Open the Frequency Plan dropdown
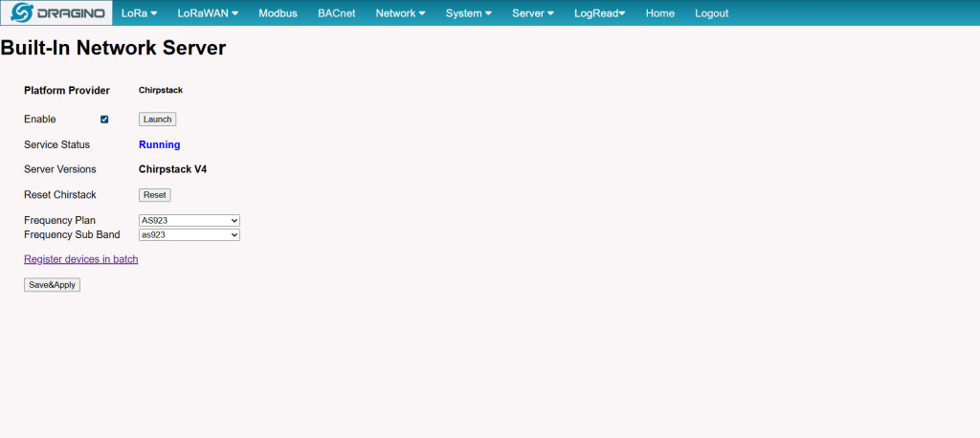Image resolution: width=980 pixels, height=438 pixels. pos(189,221)
